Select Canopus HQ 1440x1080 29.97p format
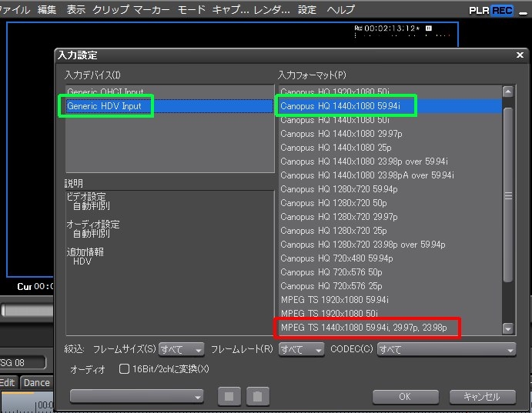This screenshot has width=532, height=413. coord(390,134)
